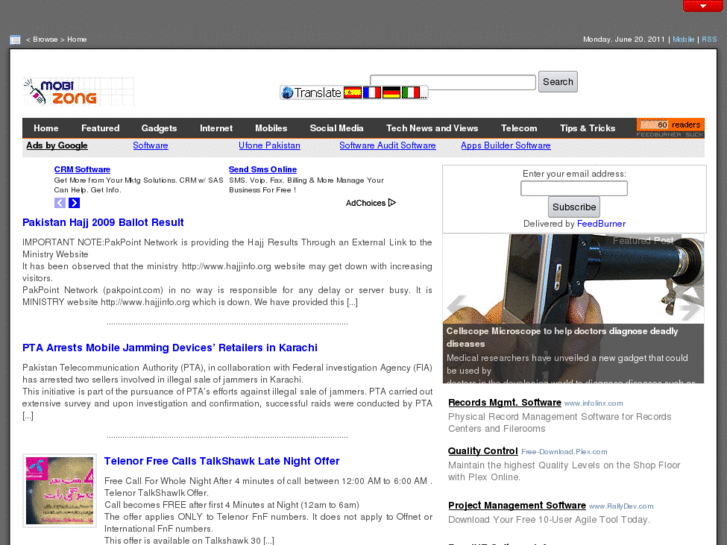Open the Mobiles menu item
727x545 pixels.
click(271, 128)
